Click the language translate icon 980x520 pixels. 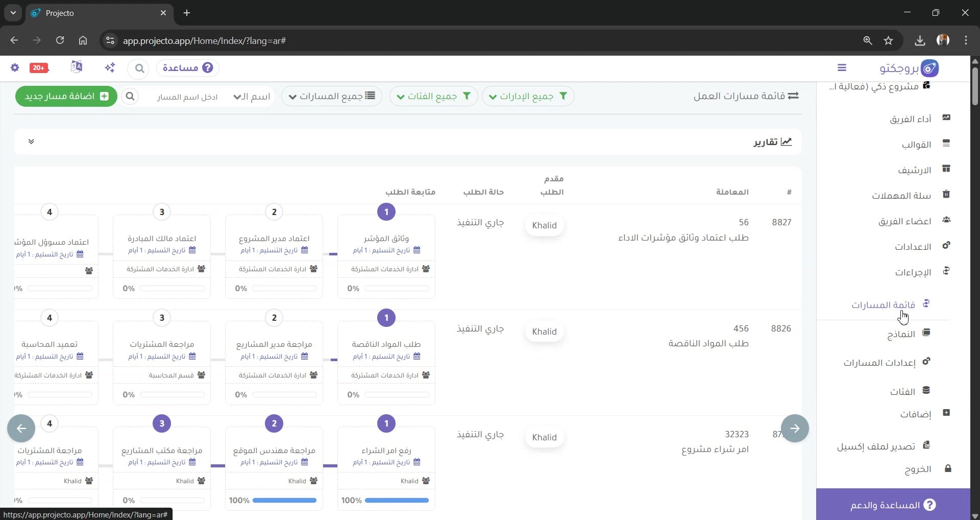tap(77, 67)
